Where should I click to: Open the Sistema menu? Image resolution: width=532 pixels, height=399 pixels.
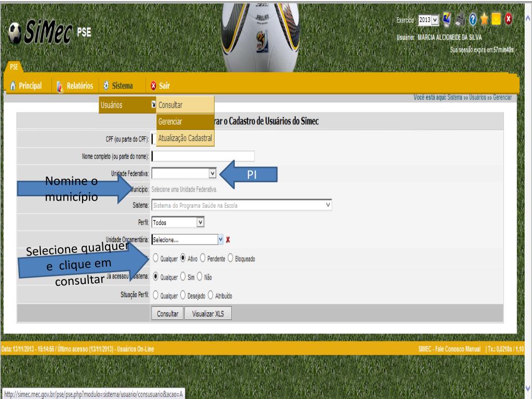(x=123, y=86)
